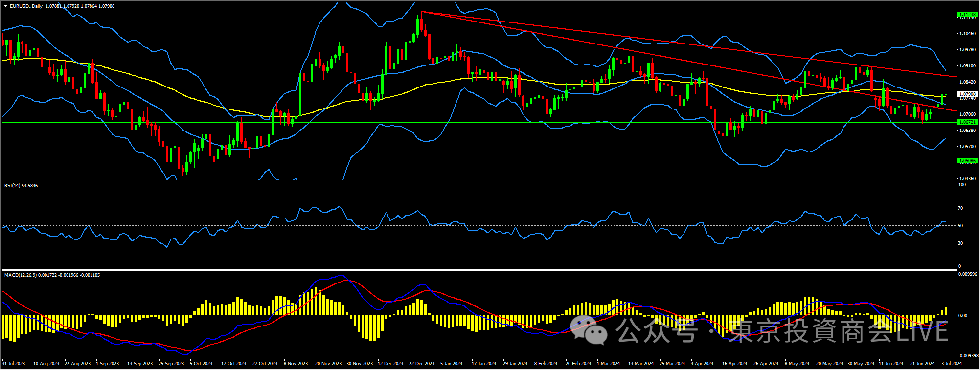Click the 26 Apr 2024 date label
The width and height of the screenshot is (980, 370).
click(766, 364)
